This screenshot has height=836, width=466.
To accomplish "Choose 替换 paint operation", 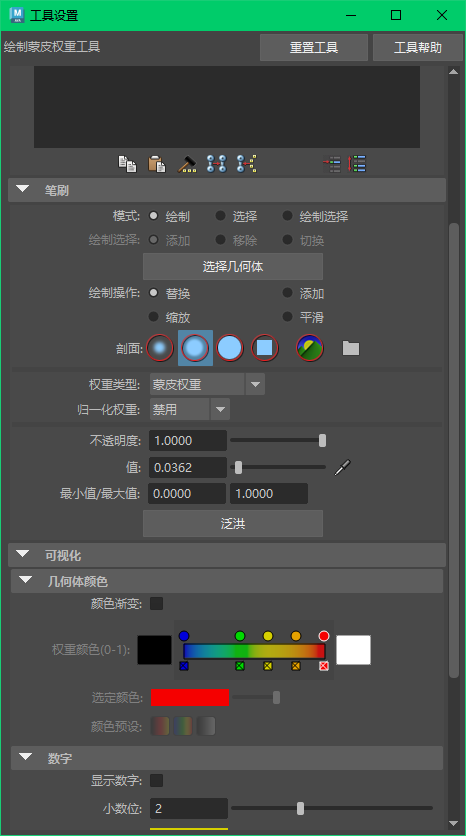I will (154, 293).
